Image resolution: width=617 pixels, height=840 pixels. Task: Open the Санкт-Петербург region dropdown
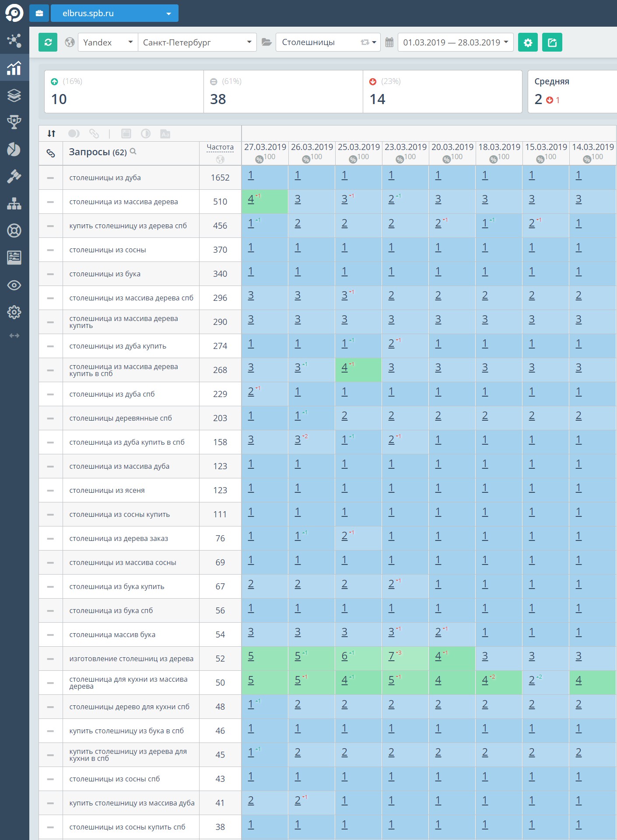pos(197,42)
